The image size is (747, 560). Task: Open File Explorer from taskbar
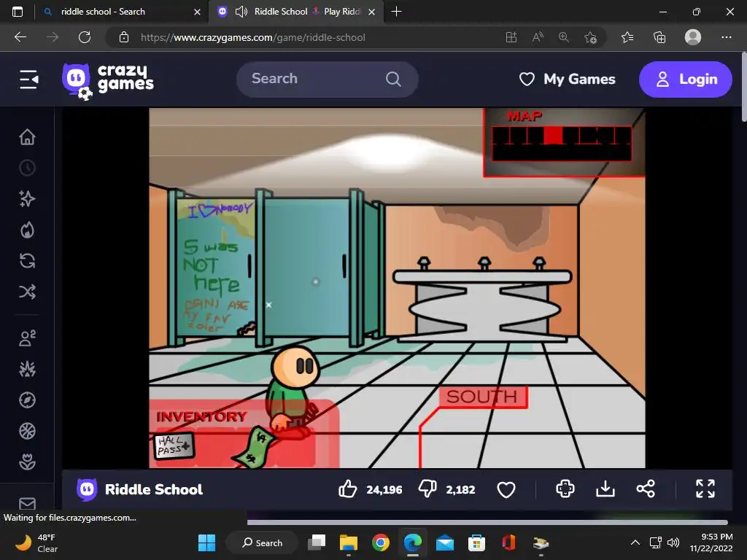tap(348, 542)
